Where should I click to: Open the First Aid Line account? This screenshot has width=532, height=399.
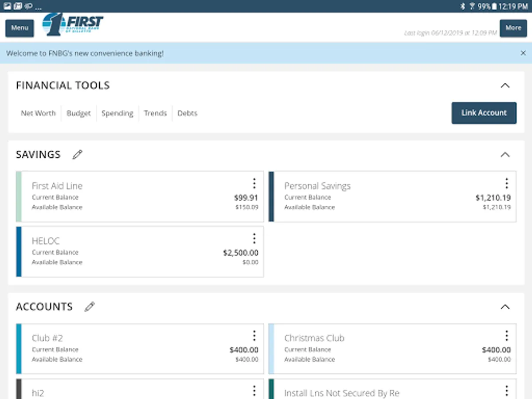click(140, 196)
